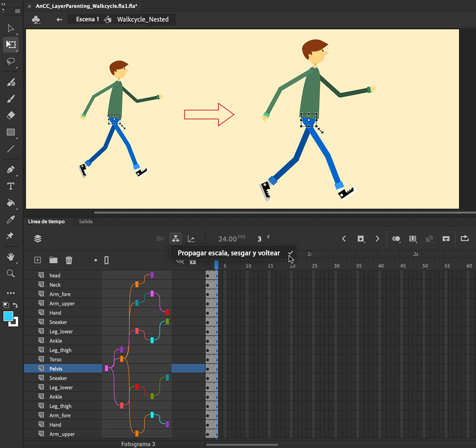This screenshot has width=476, height=448.
Task: Expand more tools ellipsis in toolbar
Action: [x=11, y=293]
